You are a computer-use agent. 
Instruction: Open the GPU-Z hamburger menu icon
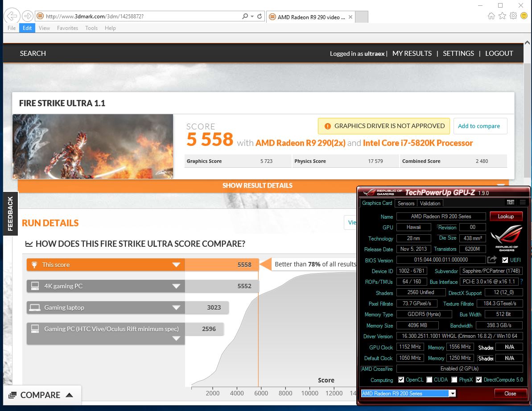pyautogui.click(x=523, y=202)
